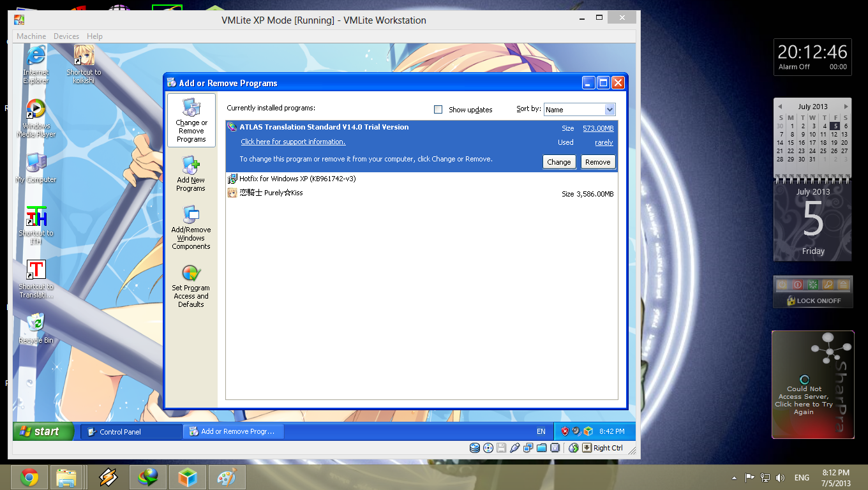Image resolution: width=868 pixels, height=490 pixels.
Task: Open My Computer desktop icon
Action: tap(36, 168)
